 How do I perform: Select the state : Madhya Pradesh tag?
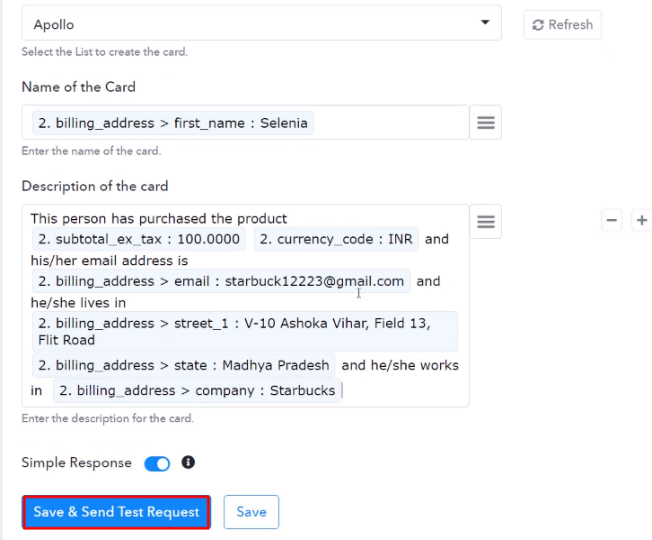click(184, 366)
